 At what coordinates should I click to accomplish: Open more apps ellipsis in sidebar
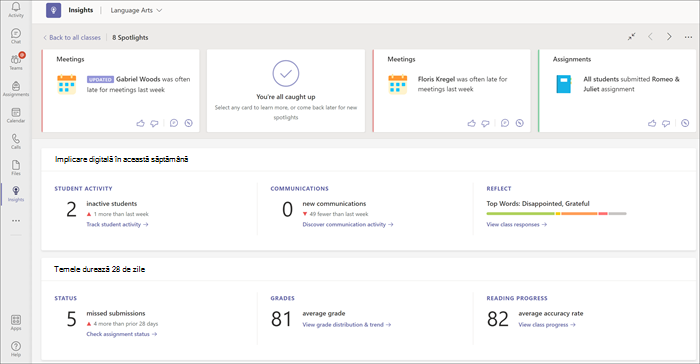tap(16, 221)
